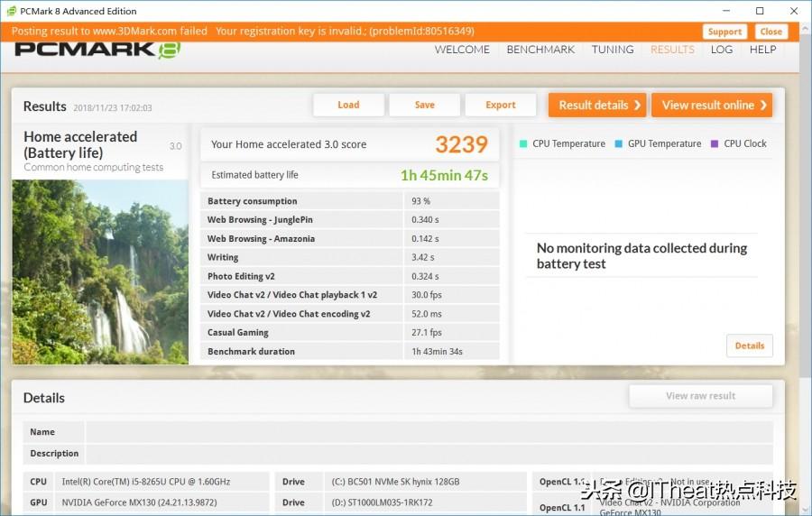Screen dimensions: 812x516
Task: Save the current result
Action: (425, 105)
